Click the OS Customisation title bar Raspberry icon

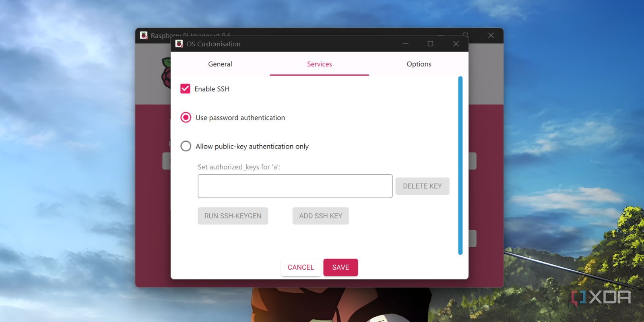pos(179,43)
